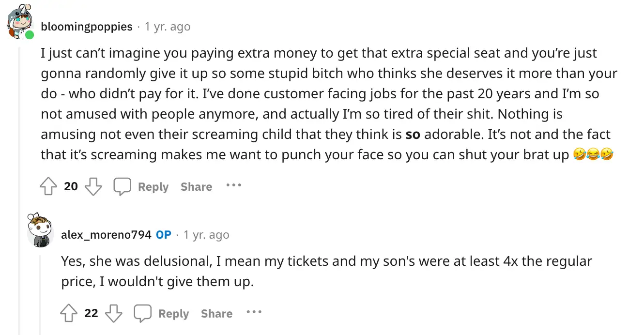Upvote alex_moreno794's reply
This screenshot has width=644, height=335.
point(69,314)
